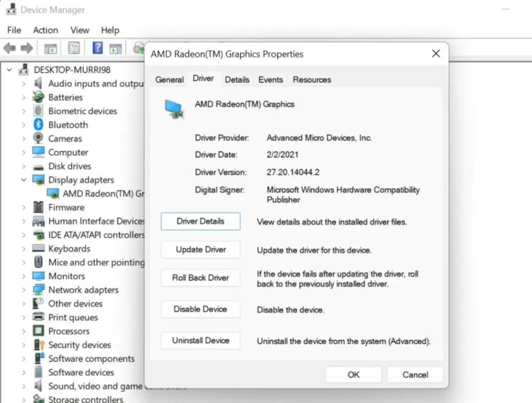532x403 pixels.
Task: Expand the Monitors category
Action: (25, 276)
